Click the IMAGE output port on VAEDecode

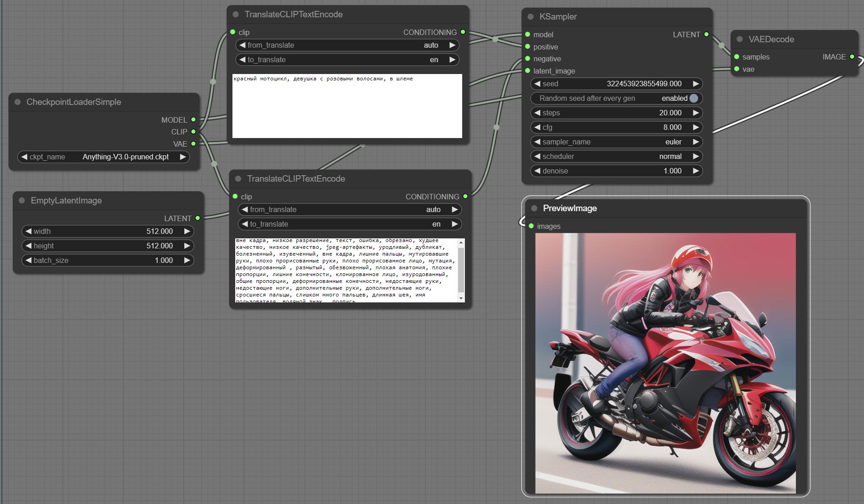[x=852, y=57]
